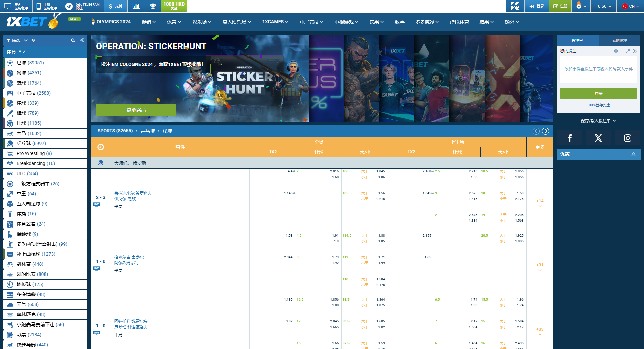Open the Facebook social icon

[570, 138]
